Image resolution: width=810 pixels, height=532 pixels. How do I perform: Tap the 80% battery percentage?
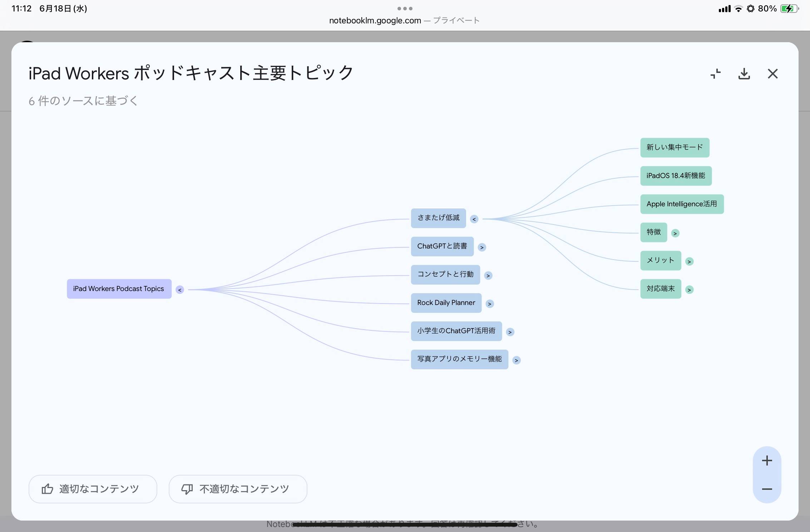click(767, 9)
